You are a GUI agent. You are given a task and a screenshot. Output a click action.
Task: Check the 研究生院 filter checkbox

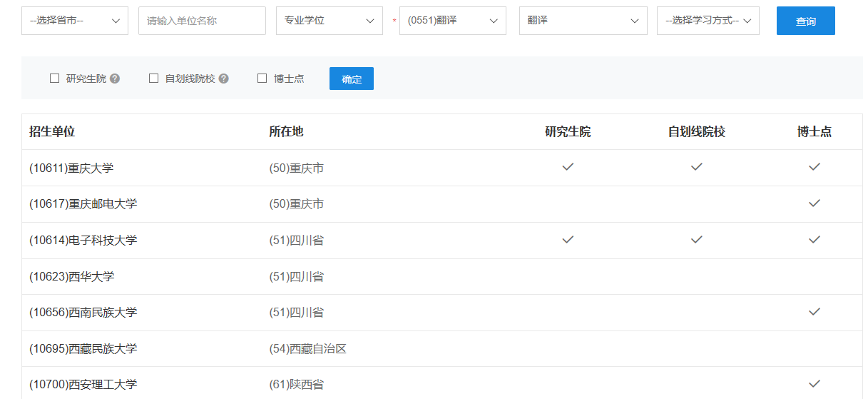tap(54, 79)
